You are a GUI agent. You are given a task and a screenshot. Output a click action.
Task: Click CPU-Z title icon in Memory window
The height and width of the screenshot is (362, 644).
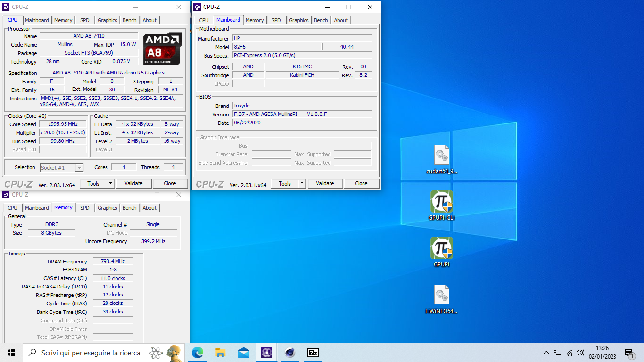coord(6,195)
